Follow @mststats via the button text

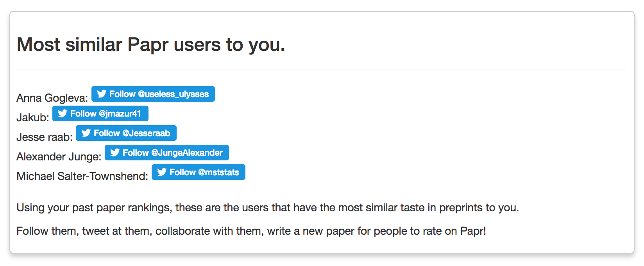pyautogui.click(x=204, y=173)
